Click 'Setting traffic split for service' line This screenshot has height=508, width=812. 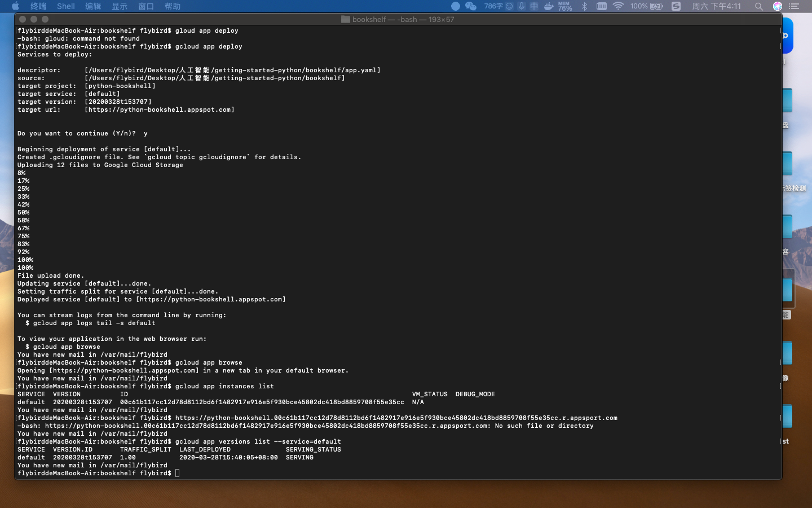point(118,291)
